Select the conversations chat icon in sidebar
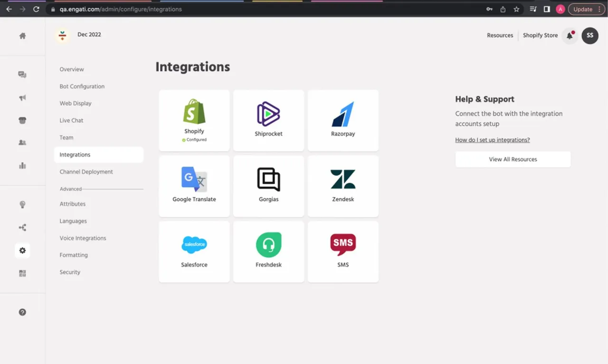Image resolution: width=608 pixels, height=364 pixels. pyautogui.click(x=22, y=75)
